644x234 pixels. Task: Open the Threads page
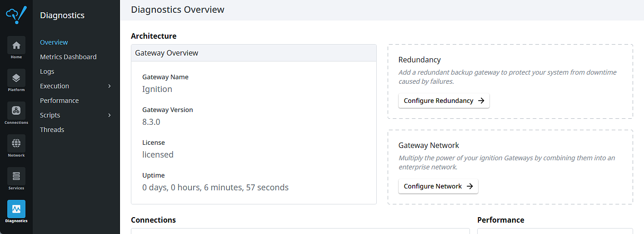tap(52, 130)
